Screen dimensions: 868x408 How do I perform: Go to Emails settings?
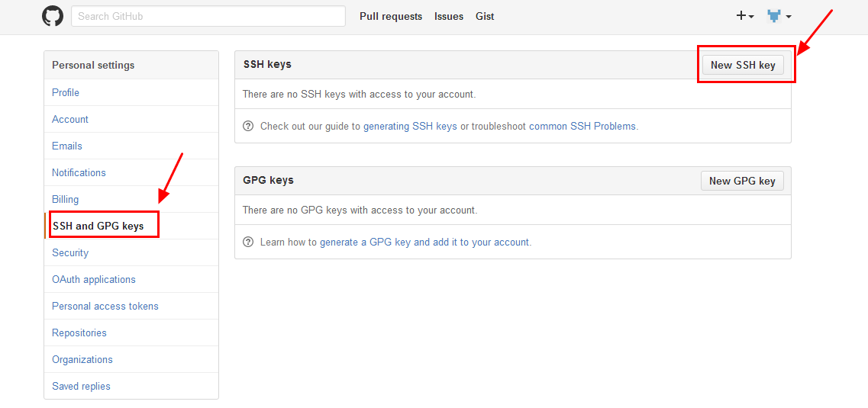67,146
